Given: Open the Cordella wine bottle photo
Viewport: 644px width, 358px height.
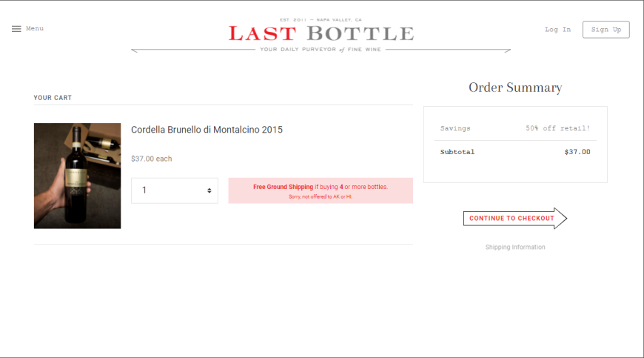Looking at the screenshot, I should (77, 176).
